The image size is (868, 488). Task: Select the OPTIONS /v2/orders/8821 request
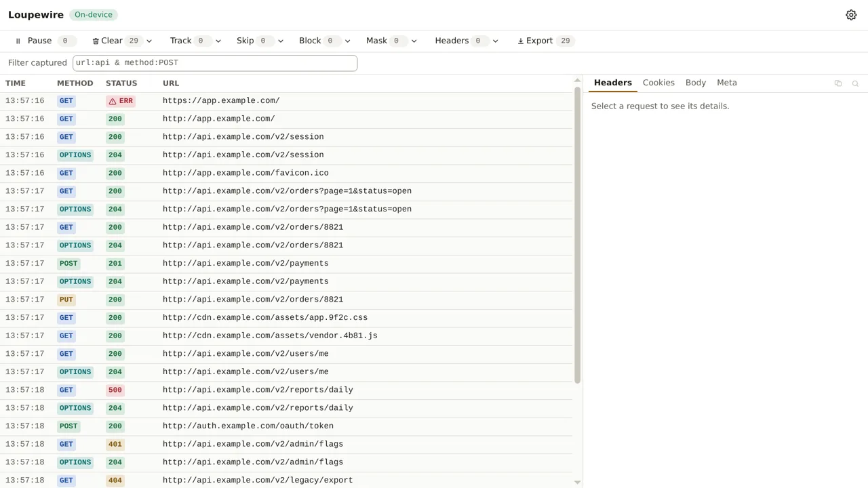tap(286, 245)
